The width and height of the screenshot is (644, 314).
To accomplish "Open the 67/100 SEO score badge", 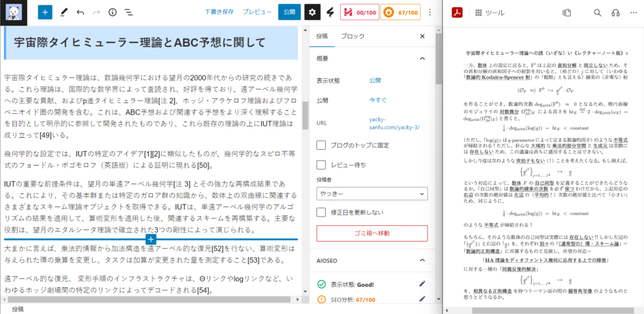I will 401,13.
